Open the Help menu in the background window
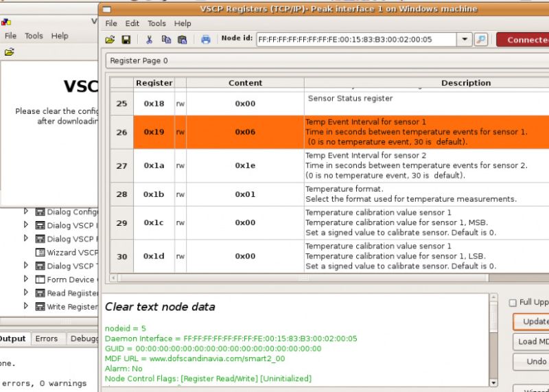The width and height of the screenshot is (549, 392). (60, 36)
